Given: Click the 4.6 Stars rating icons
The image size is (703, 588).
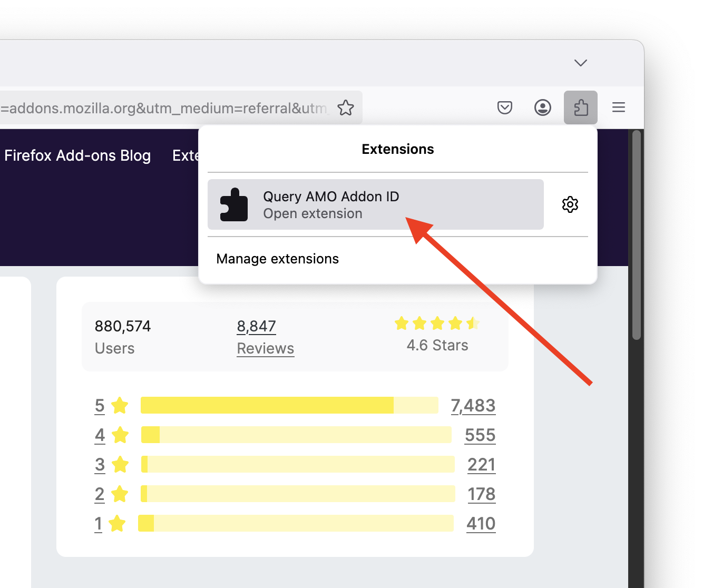Looking at the screenshot, I should click(437, 323).
